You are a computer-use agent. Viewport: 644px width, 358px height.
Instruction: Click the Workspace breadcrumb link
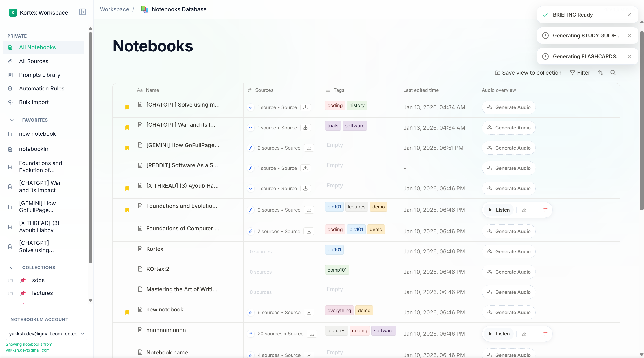[x=114, y=9]
